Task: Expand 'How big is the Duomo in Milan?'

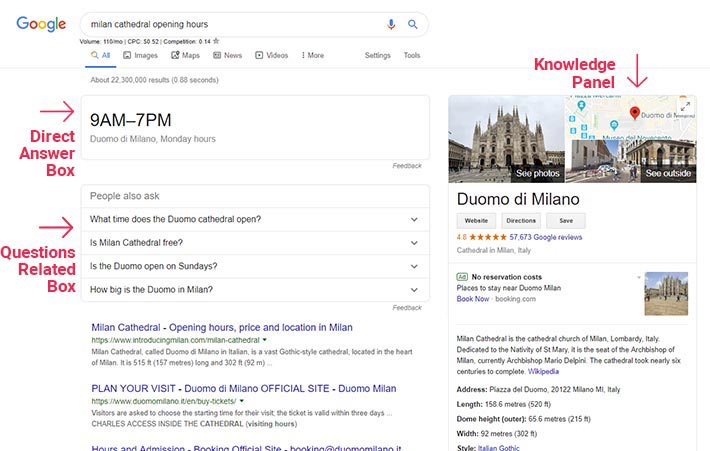Action: click(x=255, y=290)
